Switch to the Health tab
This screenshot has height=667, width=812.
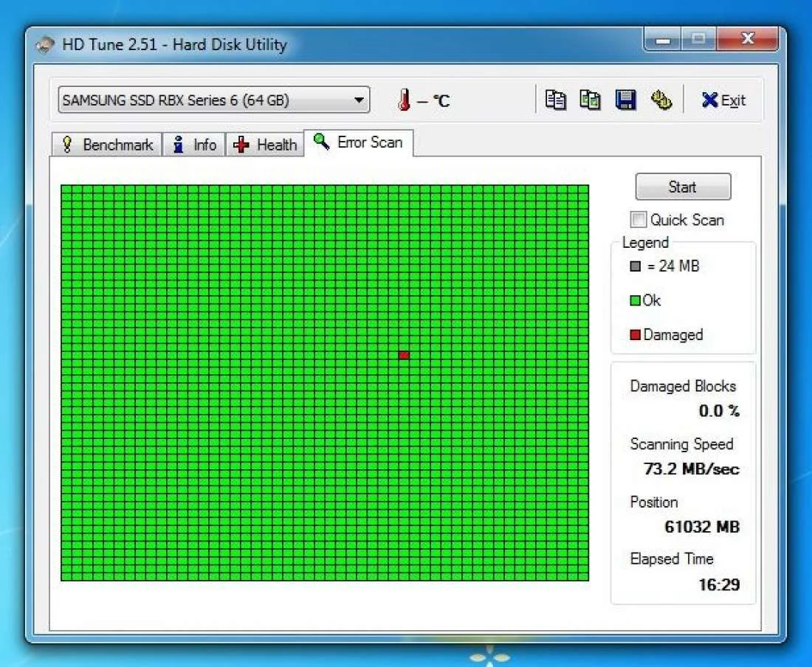(264, 145)
